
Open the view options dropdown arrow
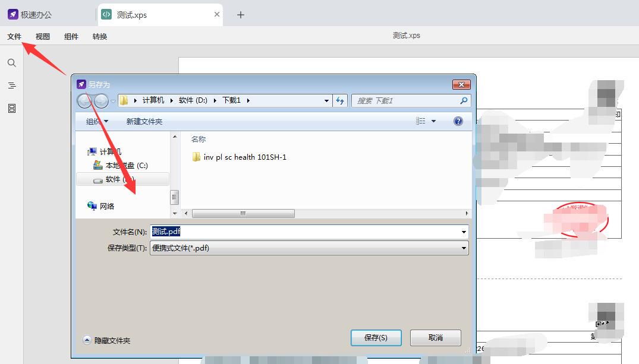[433, 121]
